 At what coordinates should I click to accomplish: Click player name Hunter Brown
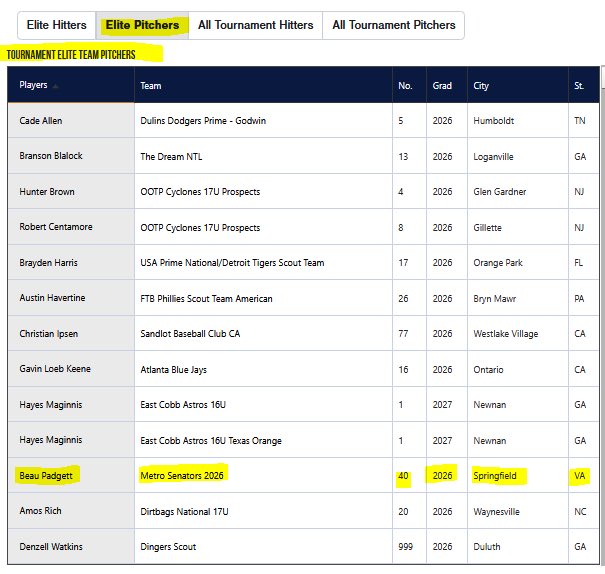(x=47, y=192)
